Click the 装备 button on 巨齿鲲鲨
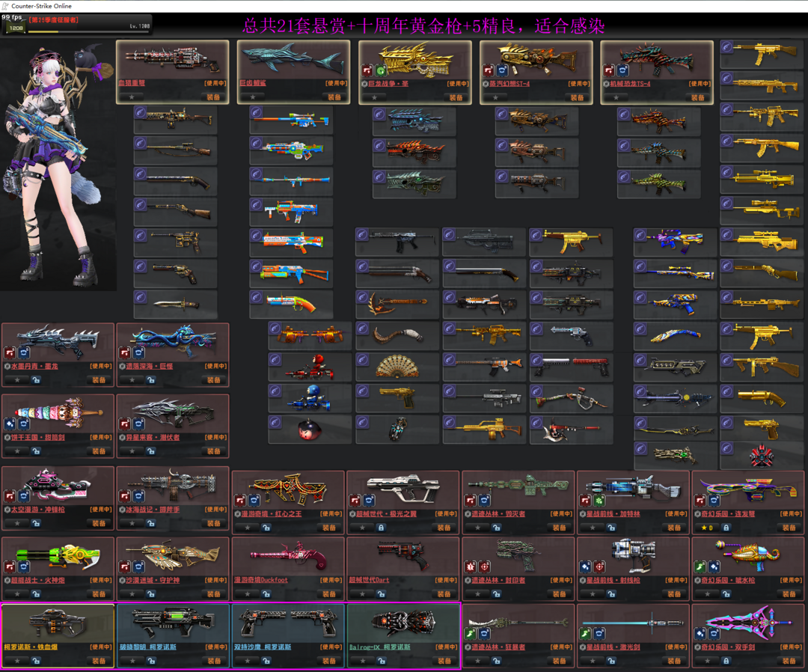Viewport: 808px width, 672px height. pyautogui.click(x=334, y=97)
